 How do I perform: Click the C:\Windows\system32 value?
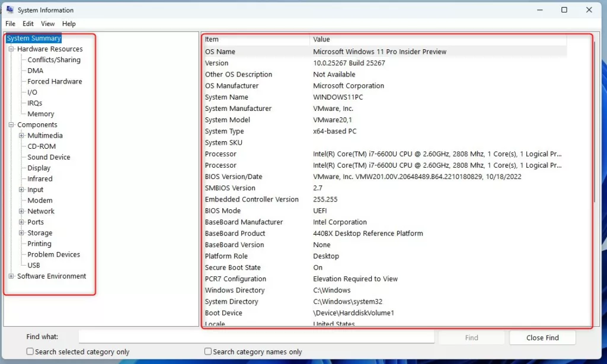pyautogui.click(x=347, y=302)
